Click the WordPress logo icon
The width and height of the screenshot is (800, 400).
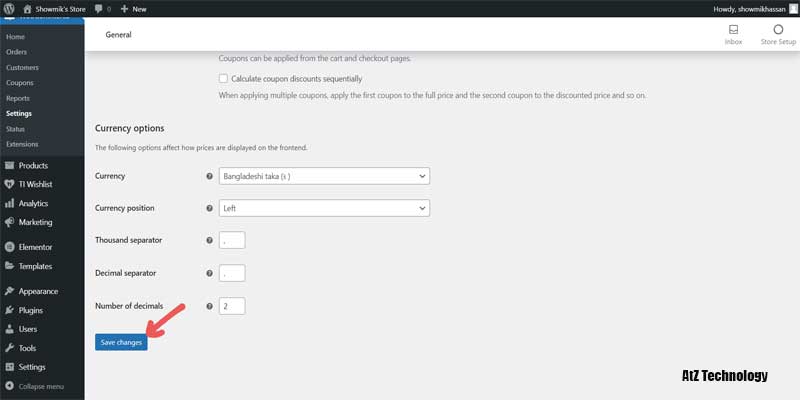9,8
